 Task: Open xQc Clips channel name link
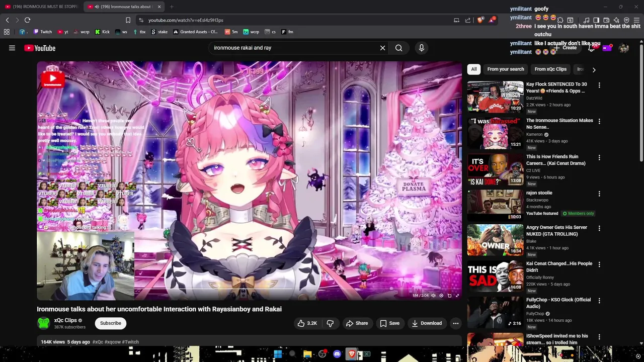coord(65,320)
